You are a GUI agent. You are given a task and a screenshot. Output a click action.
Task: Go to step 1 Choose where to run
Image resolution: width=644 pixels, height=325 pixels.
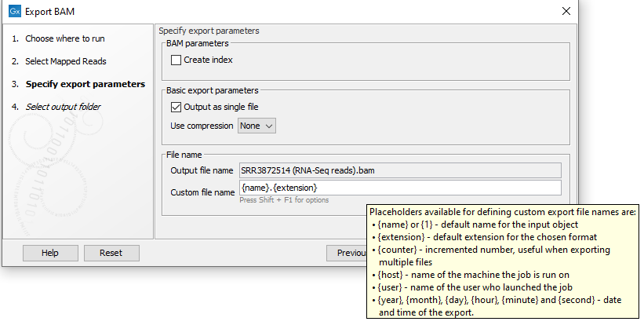tap(64, 38)
